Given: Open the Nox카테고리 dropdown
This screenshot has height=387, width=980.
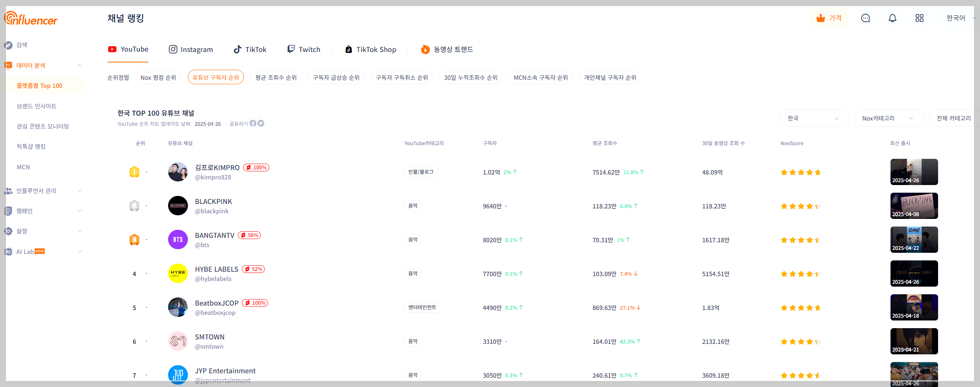Looking at the screenshot, I should coord(889,118).
